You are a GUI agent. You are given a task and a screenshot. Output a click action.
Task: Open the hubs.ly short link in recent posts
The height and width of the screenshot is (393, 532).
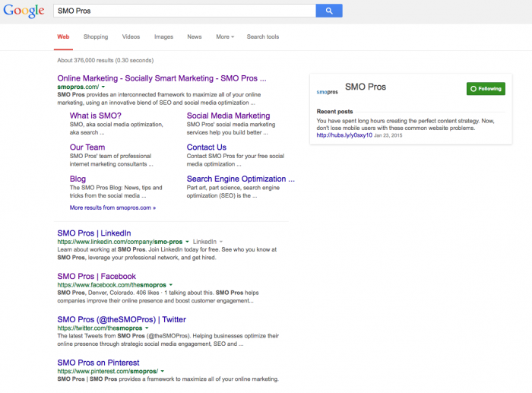coord(344,135)
